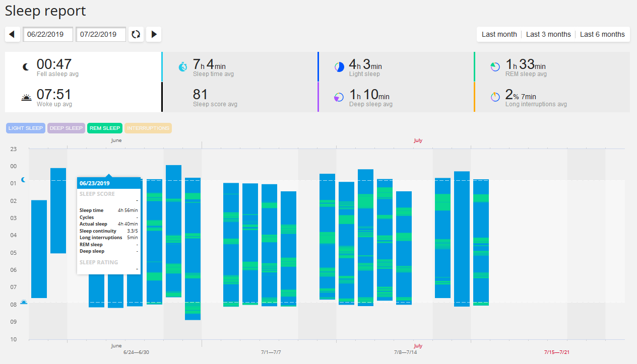The image size is (637, 364).
Task: Click the stopwatch Sleep time avg icon
Action: click(x=182, y=67)
